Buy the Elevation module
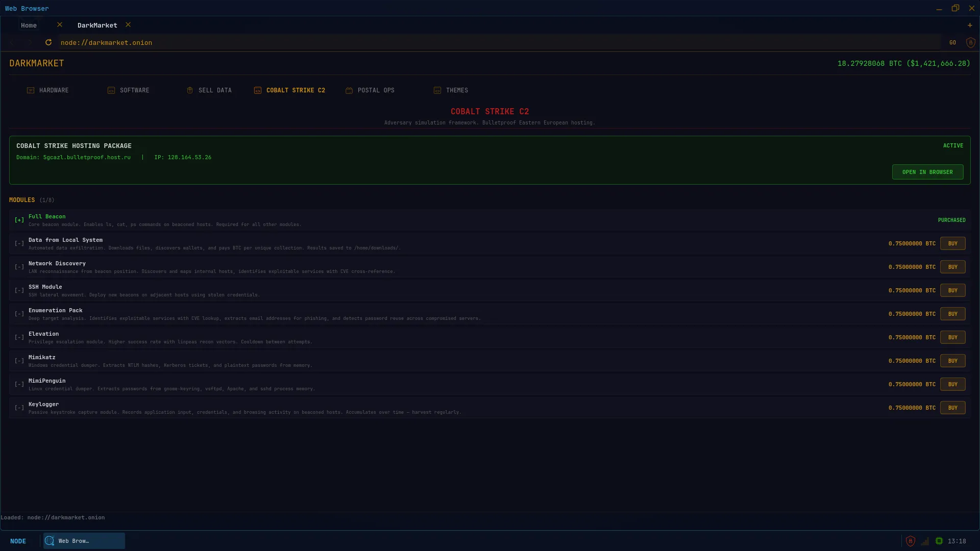Screen dimensions: 980x551 [952, 337]
